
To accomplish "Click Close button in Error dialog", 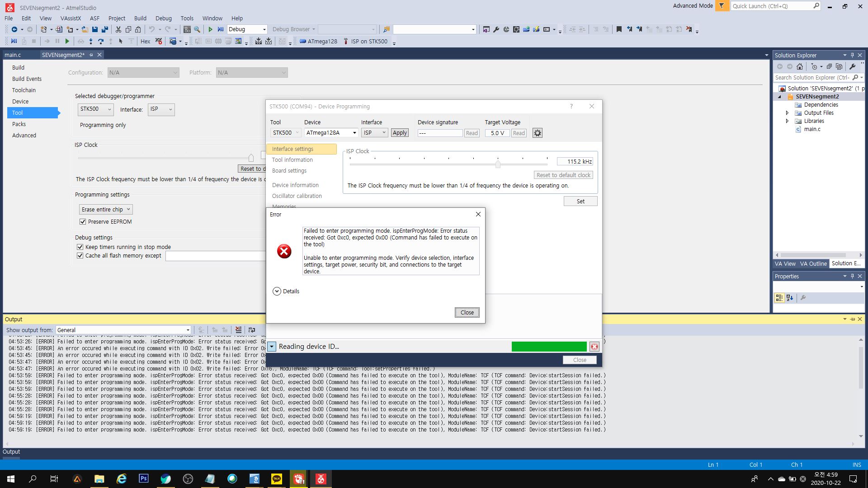I will pos(467,313).
